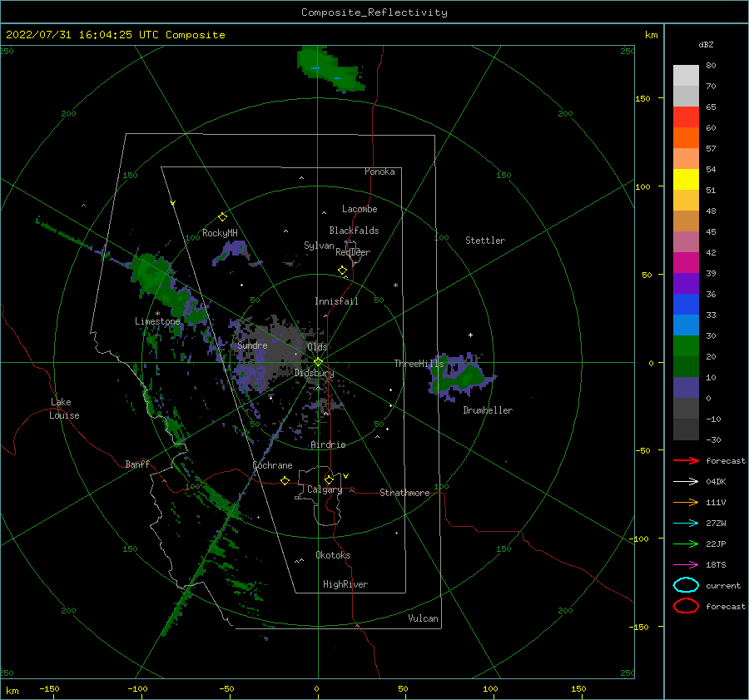
Task: Click the cyan 27ZW arrow legend icon
Action: [x=686, y=523]
